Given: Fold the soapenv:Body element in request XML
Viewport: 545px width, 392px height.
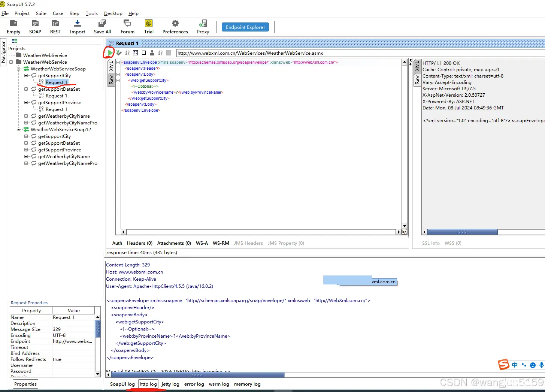Looking at the screenshot, I should tap(118, 74).
